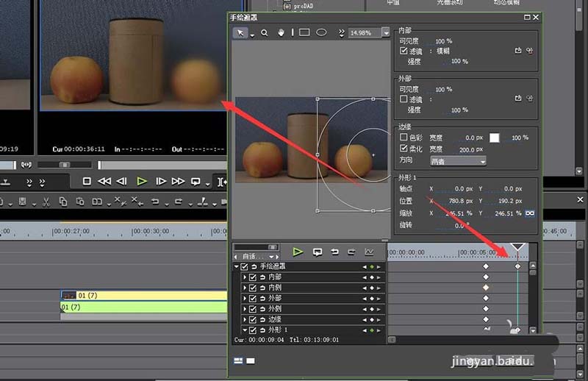This screenshot has height=381, width=588.
Task: Expand the 内部 keyframe track row
Action: pyautogui.click(x=245, y=277)
